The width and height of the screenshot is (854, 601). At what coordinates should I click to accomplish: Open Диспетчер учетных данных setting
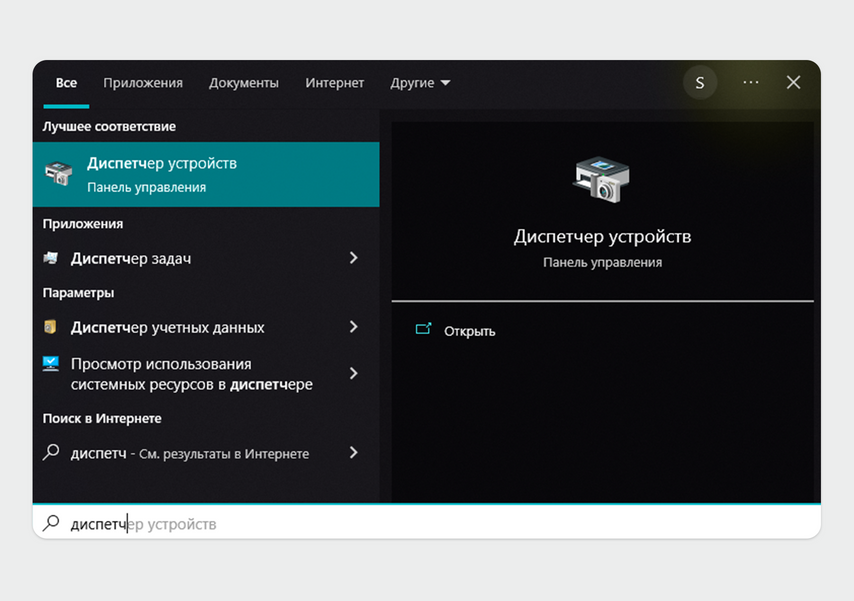[x=206, y=327]
